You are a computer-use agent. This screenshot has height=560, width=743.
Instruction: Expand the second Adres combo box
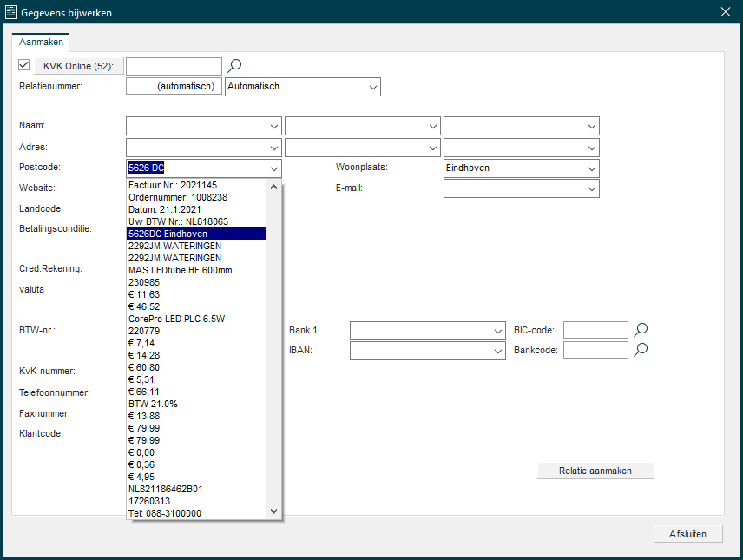[432, 148]
